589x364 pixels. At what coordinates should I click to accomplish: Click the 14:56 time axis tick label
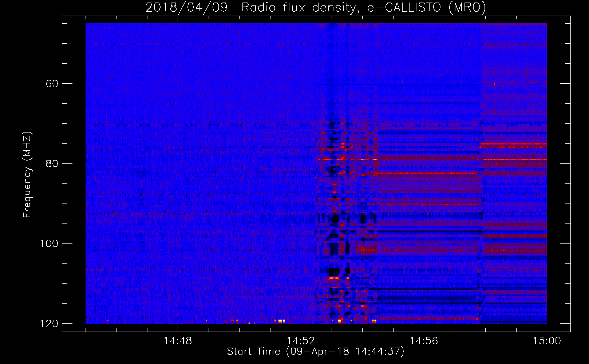pos(424,341)
